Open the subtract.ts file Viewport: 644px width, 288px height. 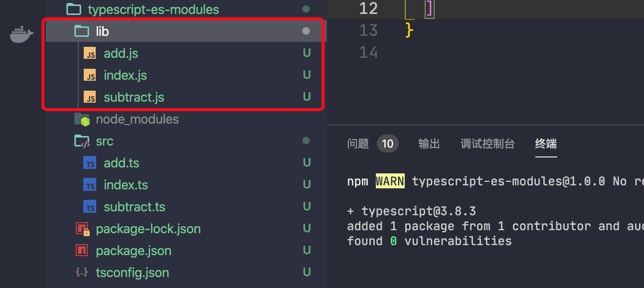134,207
